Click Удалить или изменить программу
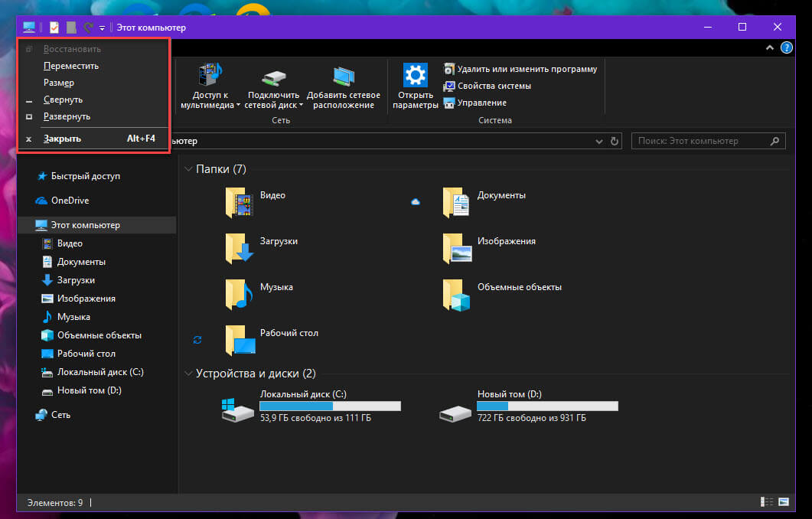The image size is (812, 519). [520, 69]
